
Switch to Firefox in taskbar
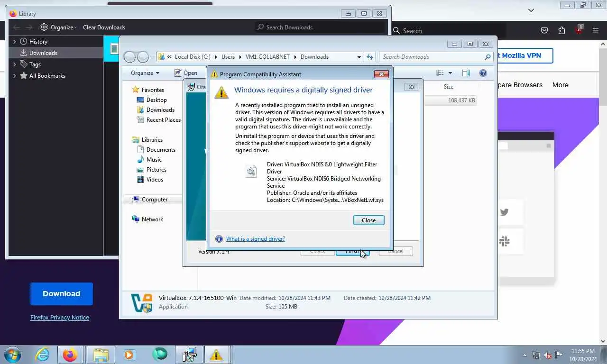point(70,355)
